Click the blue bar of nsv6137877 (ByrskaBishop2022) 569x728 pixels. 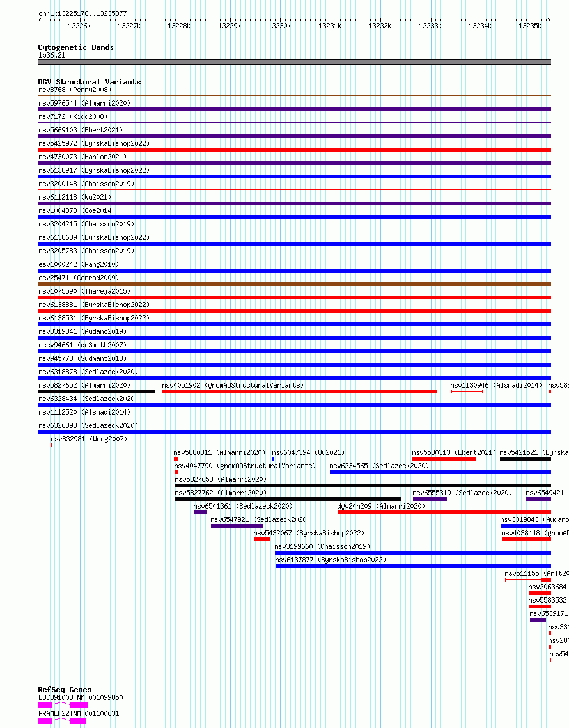tap(413, 566)
